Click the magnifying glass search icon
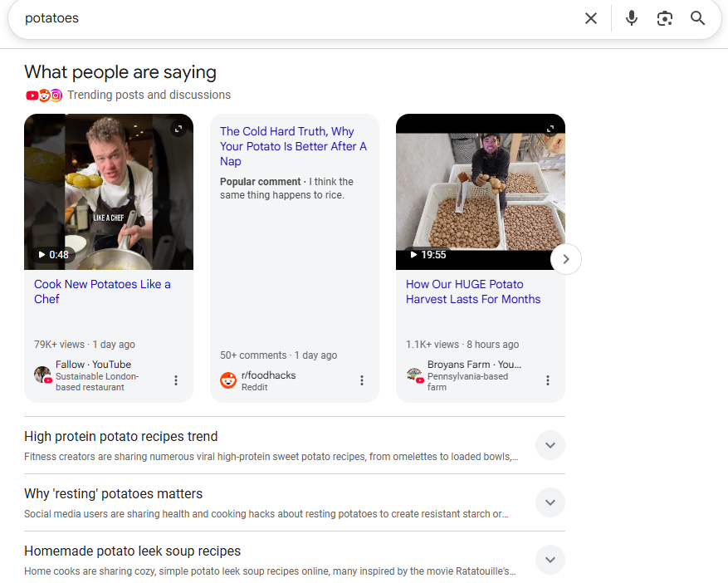Screen dimensions: 728x583 [697, 18]
